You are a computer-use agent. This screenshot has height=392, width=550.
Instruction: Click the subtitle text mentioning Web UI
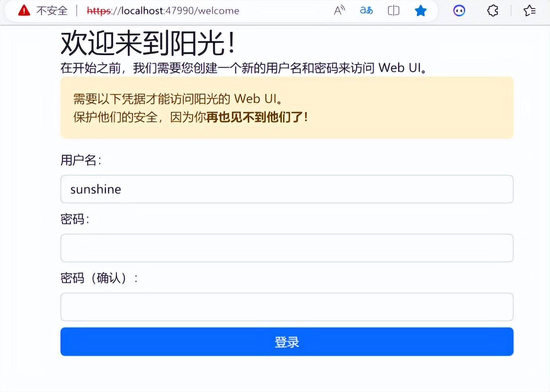pyautogui.click(x=244, y=68)
